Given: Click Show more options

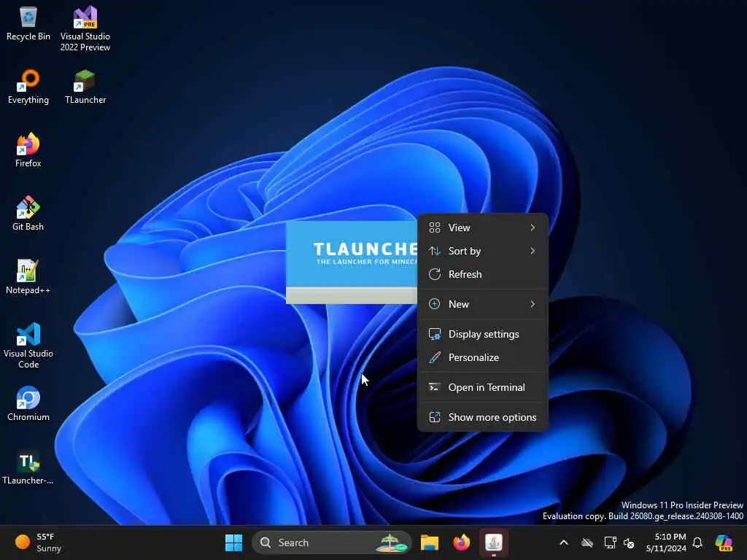Looking at the screenshot, I should (x=483, y=417).
